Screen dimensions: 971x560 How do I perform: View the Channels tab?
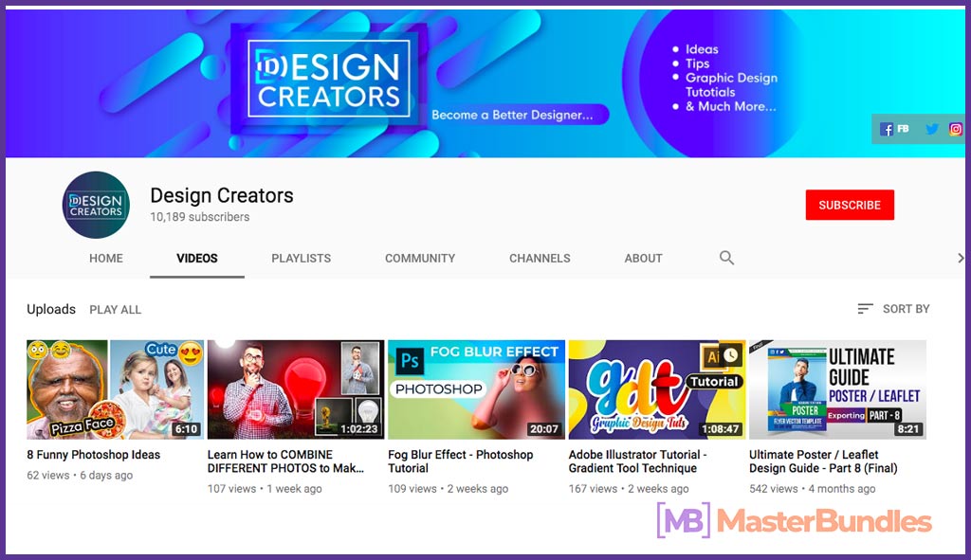(x=540, y=258)
